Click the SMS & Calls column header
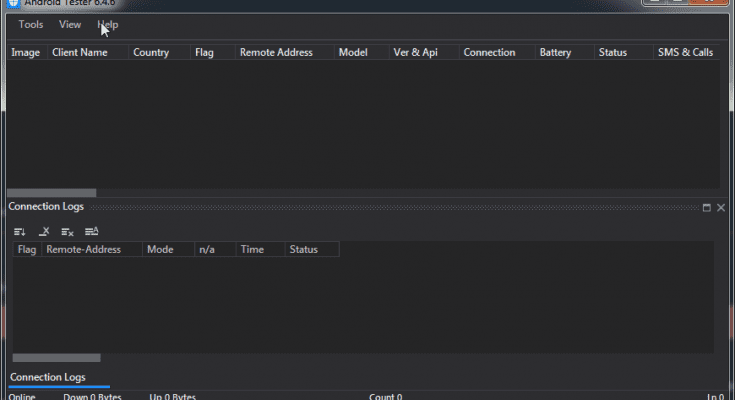The image size is (735, 400). click(684, 52)
